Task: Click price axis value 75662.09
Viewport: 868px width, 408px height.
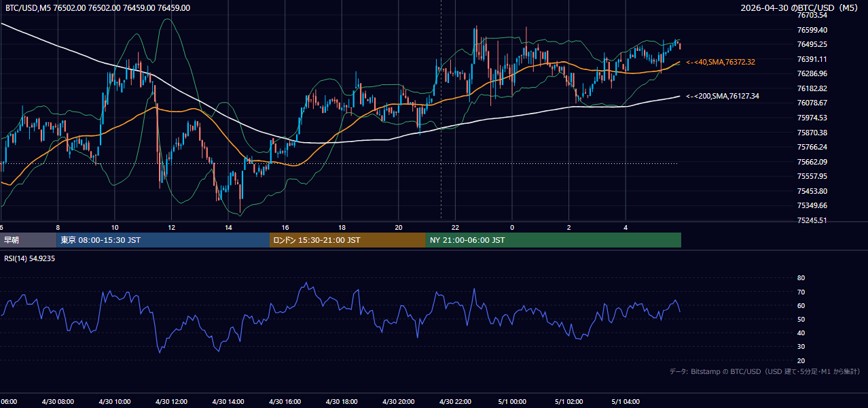Action: [x=812, y=162]
